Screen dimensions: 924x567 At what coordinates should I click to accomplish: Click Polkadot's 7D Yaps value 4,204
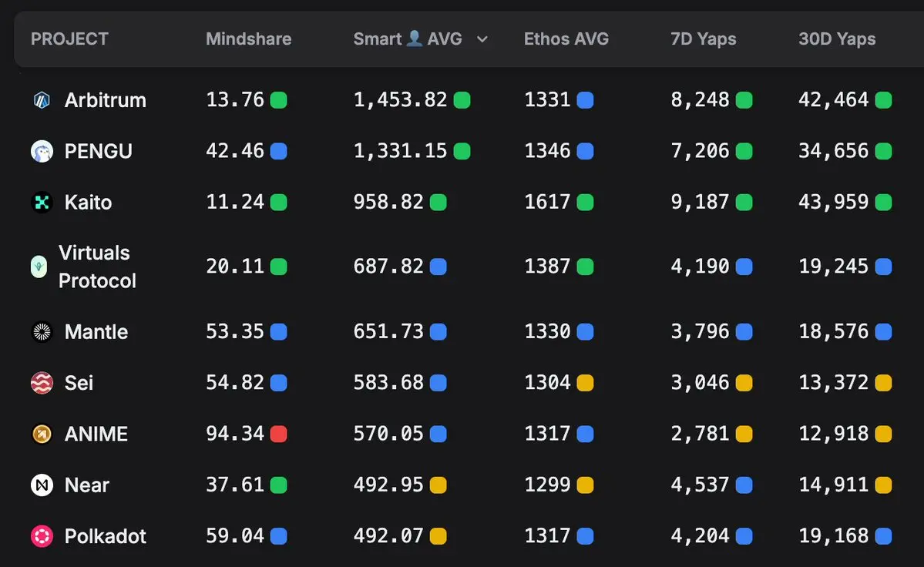pos(700,536)
